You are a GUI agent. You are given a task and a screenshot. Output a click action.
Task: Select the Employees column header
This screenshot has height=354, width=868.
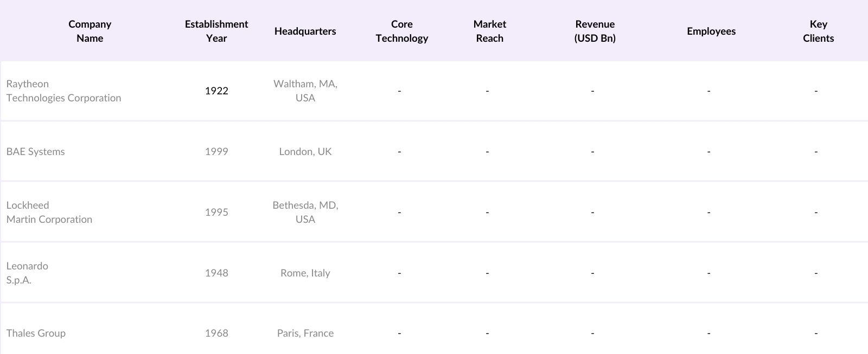tap(711, 31)
